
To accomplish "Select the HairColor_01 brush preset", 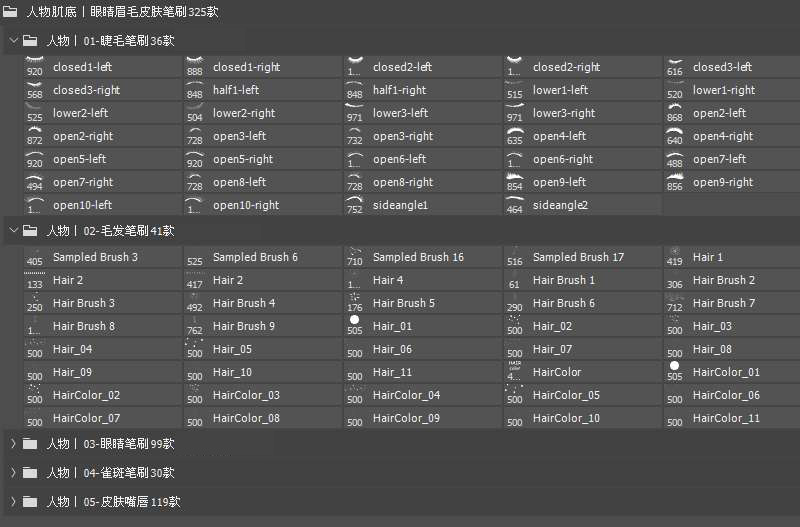I will [726, 372].
